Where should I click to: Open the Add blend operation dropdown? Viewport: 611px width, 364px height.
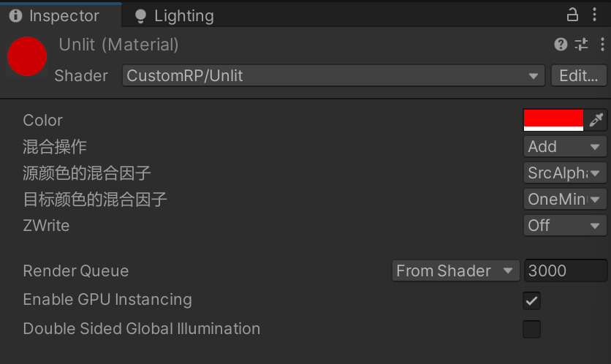pos(565,146)
